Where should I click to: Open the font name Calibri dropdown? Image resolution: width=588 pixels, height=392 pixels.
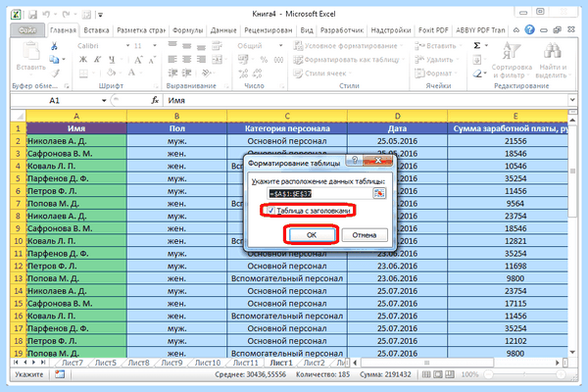127,46
